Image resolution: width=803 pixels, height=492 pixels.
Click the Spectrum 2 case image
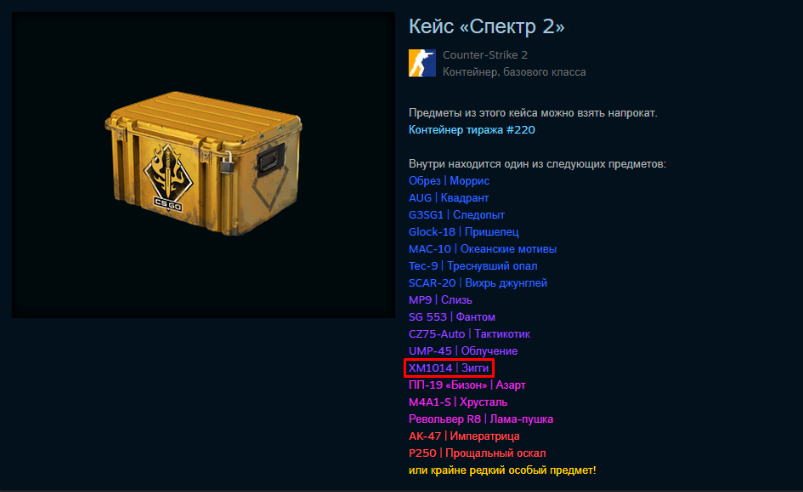203,165
